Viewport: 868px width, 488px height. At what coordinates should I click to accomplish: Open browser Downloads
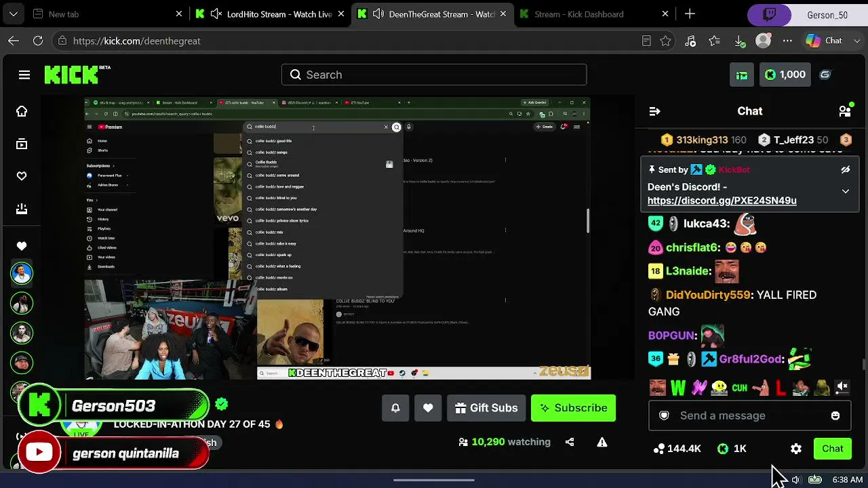click(x=740, y=41)
